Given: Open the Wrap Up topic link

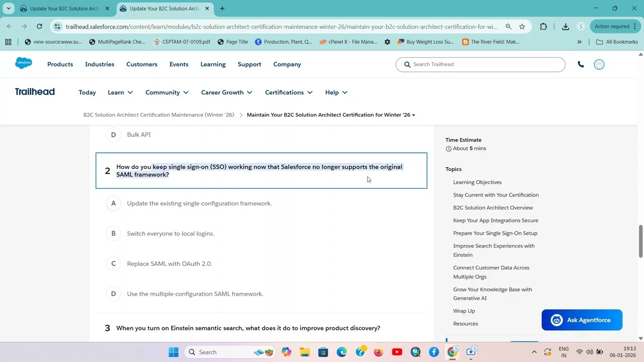Looking at the screenshot, I should click(464, 311).
